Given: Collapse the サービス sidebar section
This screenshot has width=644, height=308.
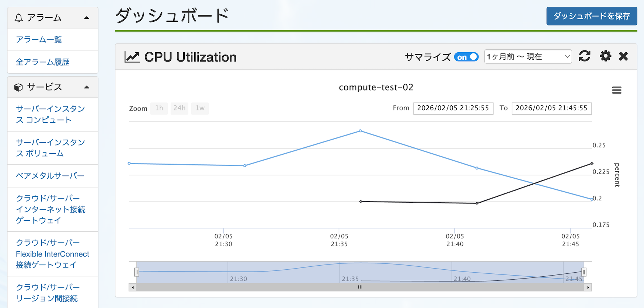Looking at the screenshot, I should point(87,87).
